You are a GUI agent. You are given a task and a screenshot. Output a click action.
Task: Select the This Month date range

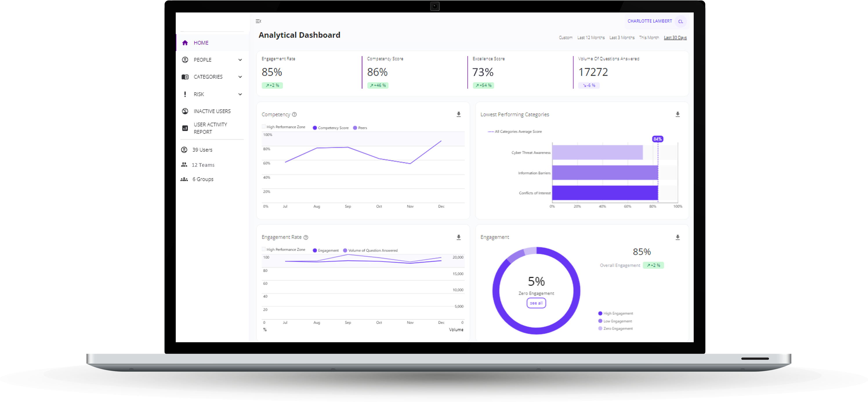point(649,38)
